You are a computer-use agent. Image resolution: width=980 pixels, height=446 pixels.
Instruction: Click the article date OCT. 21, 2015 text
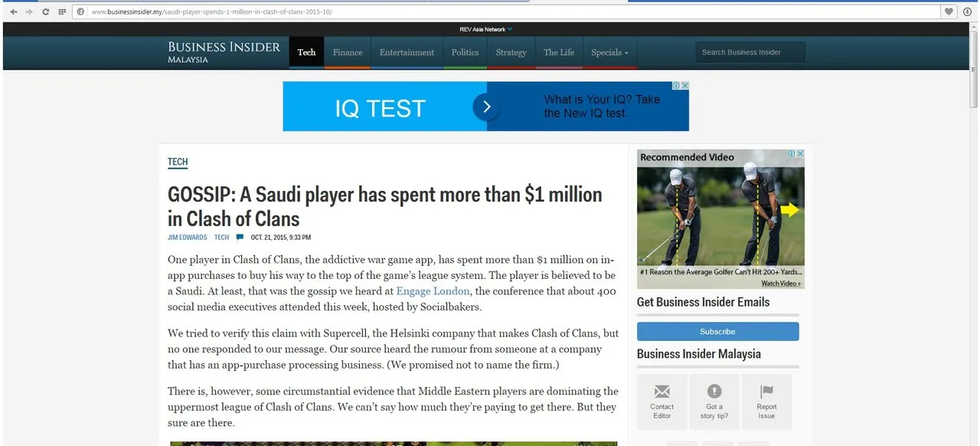click(281, 238)
